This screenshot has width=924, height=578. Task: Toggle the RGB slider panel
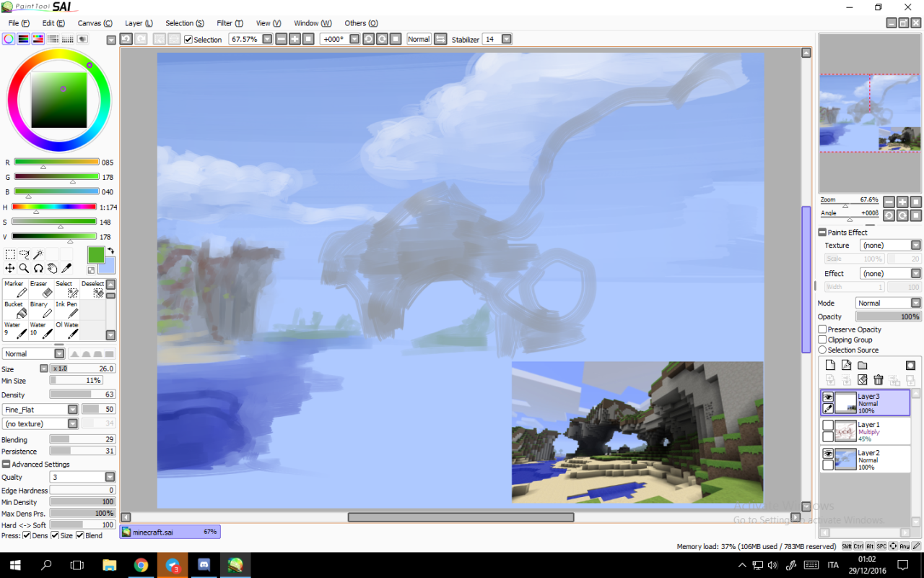pos(23,39)
